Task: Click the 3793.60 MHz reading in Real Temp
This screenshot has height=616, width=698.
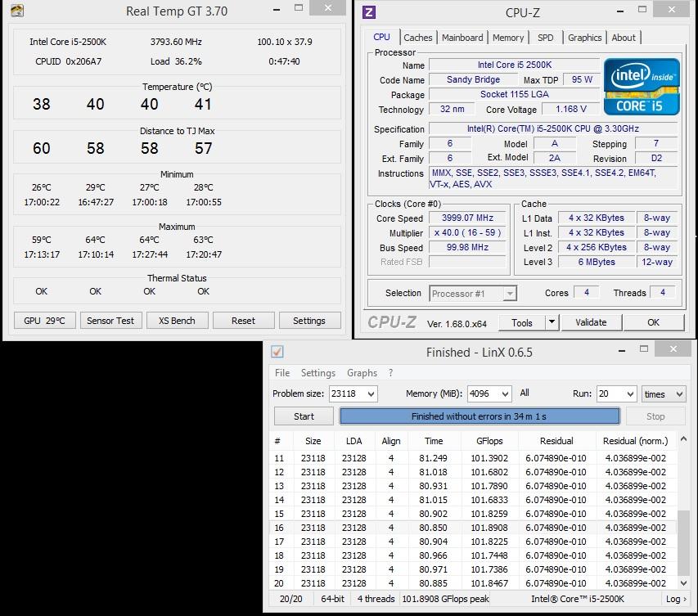Action: (x=176, y=42)
